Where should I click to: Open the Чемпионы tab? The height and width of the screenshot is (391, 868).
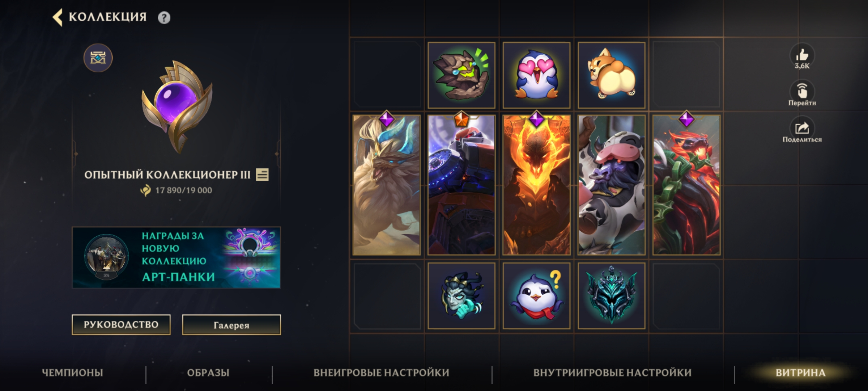pyautogui.click(x=72, y=373)
